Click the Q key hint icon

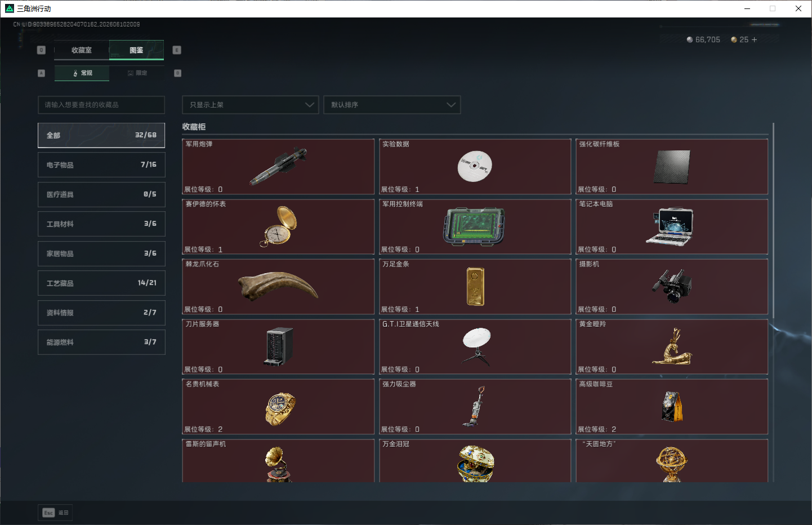point(41,50)
